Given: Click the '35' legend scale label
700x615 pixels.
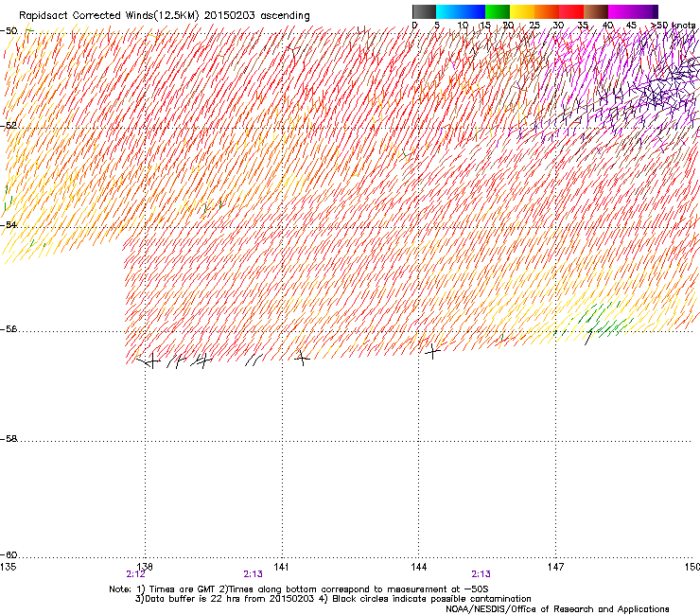Looking at the screenshot, I should 583,25.
